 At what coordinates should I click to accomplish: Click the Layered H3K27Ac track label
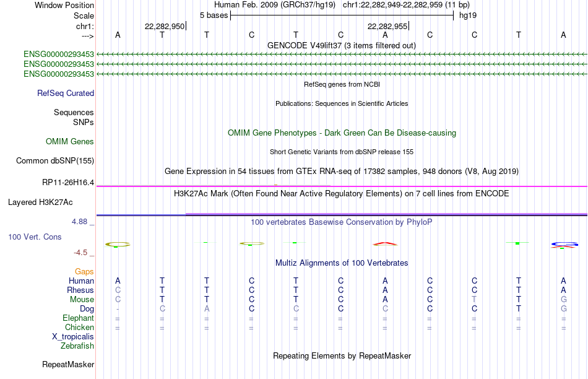[x=40, y=203]
